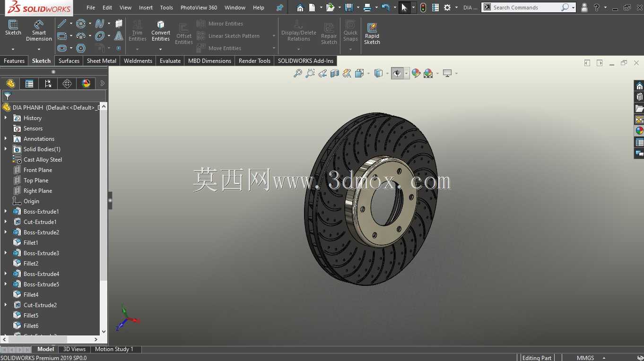The image size is (644, 361).
Task: Open File Properties icon in title bar
Action: (x=435, y=8)
